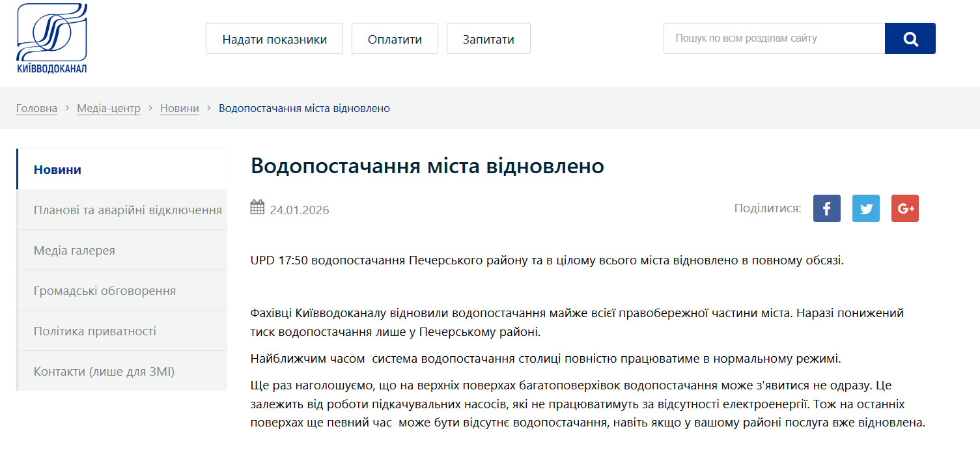This screenshot has height=461, width=980.
Task: Open Громадські обговорення sidebar item
Action: pos(122,290)
